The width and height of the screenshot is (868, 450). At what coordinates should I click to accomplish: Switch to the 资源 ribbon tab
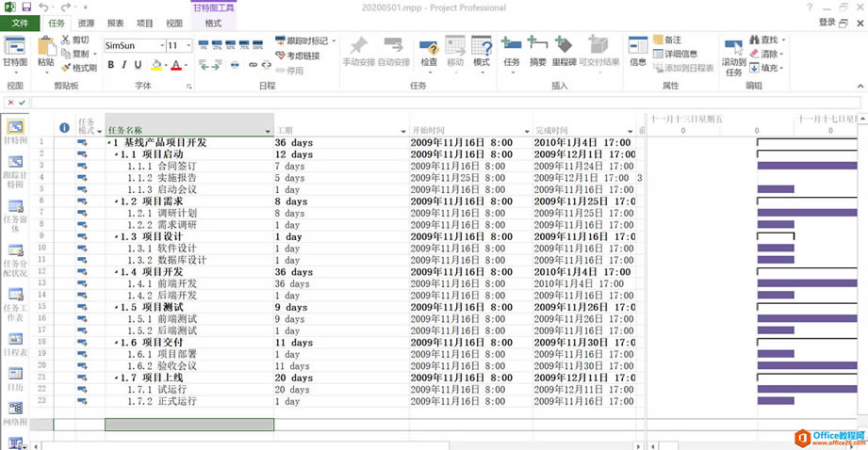tap(86, 23)
